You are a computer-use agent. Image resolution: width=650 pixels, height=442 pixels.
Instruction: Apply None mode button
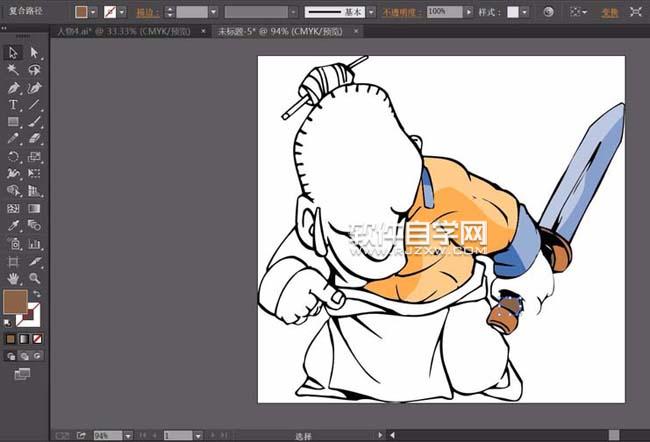click(37, 339)
